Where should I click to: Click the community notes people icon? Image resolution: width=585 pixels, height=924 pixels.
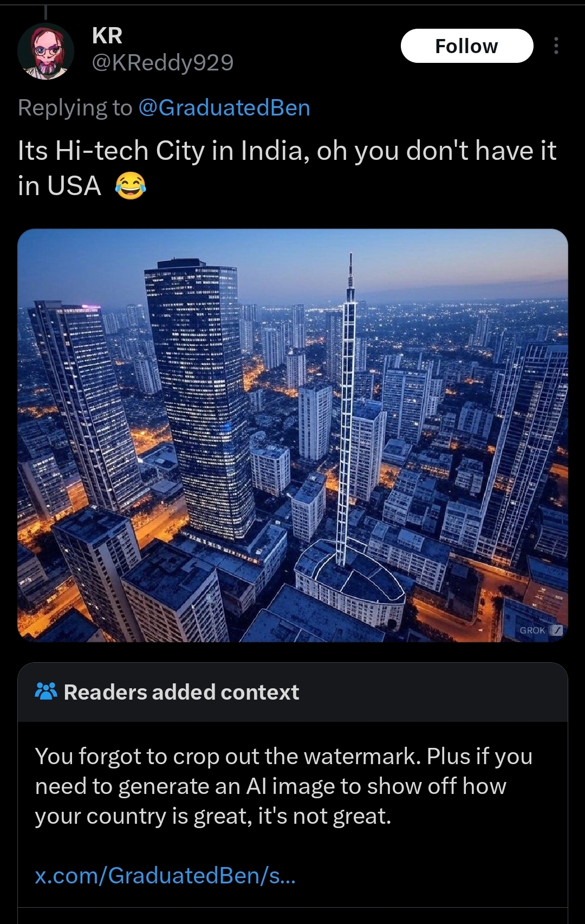click(x=46, y=692)
